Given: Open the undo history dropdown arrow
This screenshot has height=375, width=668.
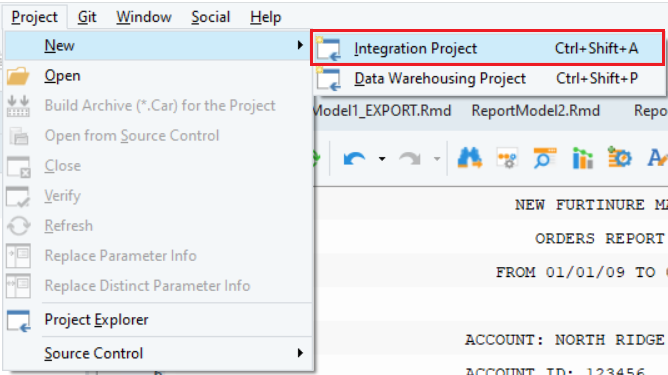Looking at the screenshot, I should click(x=382, y=159).
